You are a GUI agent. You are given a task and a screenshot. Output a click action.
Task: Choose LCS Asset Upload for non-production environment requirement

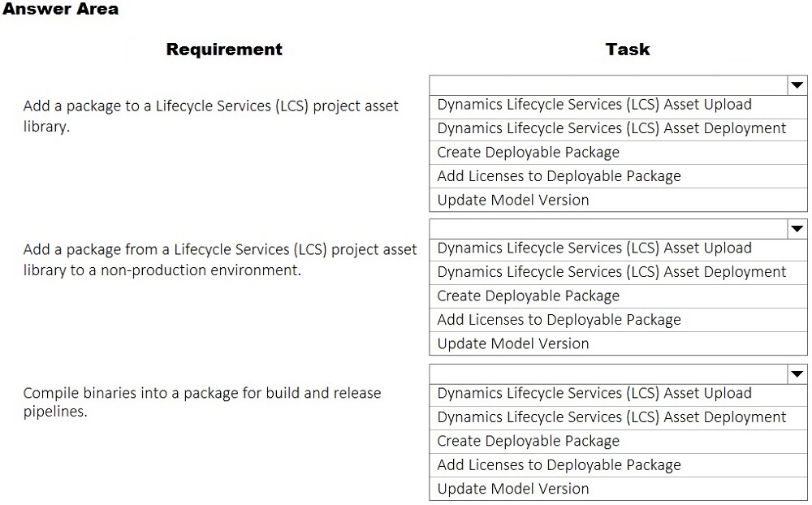pyautogui.click(x=594, y=248)
